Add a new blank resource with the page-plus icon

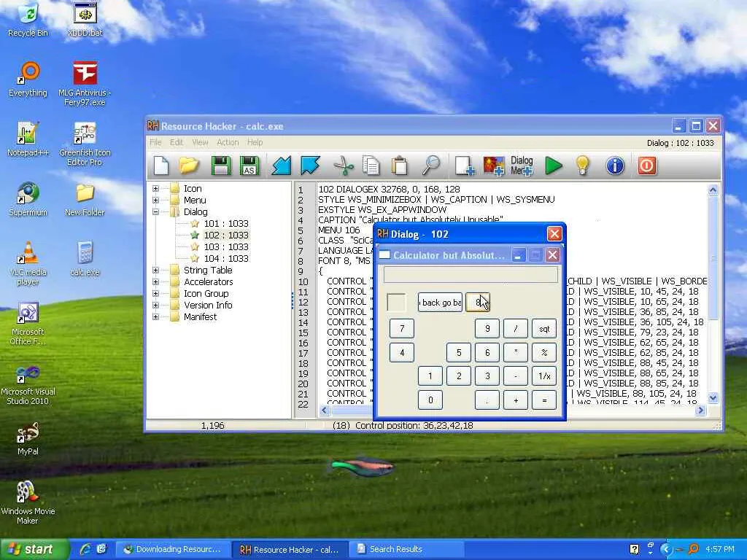click(464, 166)
